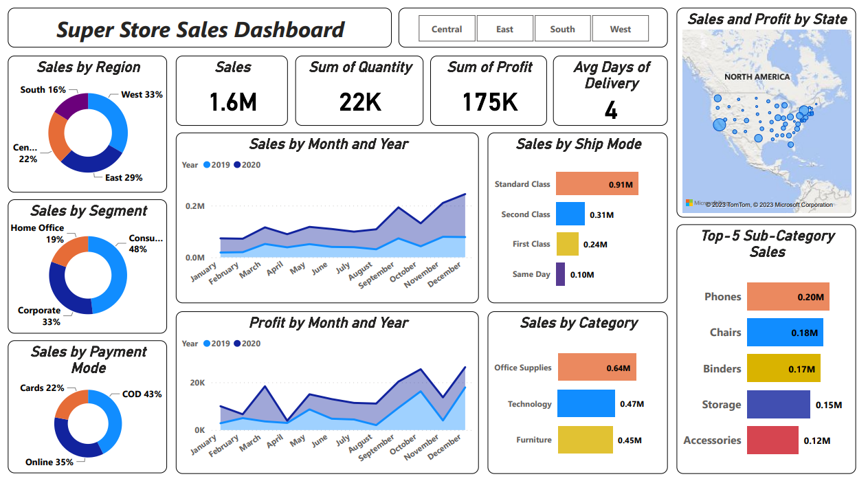Screen dimensions: 868x481
Task: Click the West region slicer tab
Action: point(620,29)
